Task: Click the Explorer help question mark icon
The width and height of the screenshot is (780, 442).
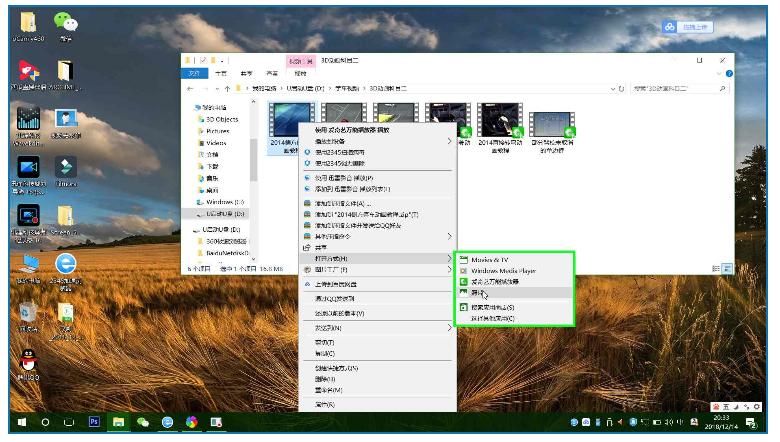Action: point(729,74)
